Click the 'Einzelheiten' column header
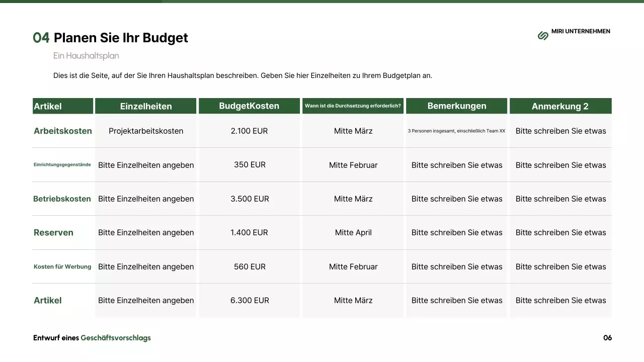 tap(146, 106)
